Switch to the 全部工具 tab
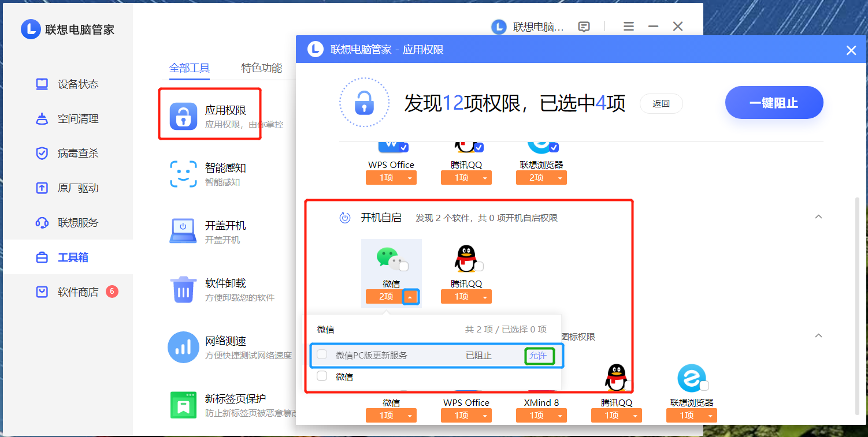868x437 pixels. click(x=190, y=68)
